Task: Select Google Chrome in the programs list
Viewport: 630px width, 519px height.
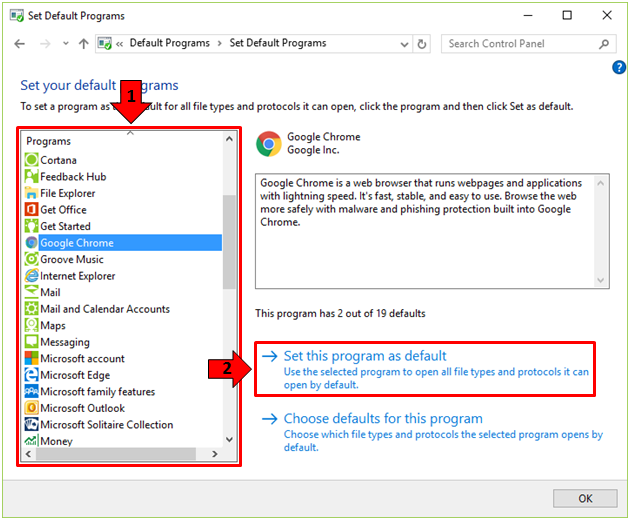Action: [x=77, y=243]
